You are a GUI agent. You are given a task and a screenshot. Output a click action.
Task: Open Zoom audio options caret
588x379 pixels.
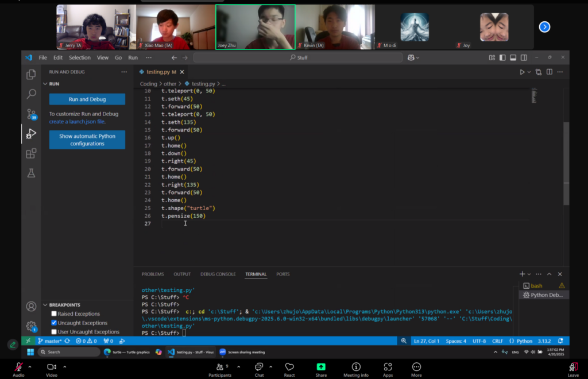coord(30,366)
